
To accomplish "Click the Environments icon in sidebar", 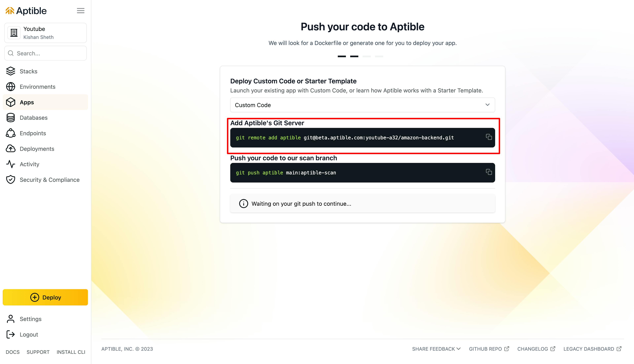I will click(11, 87).
